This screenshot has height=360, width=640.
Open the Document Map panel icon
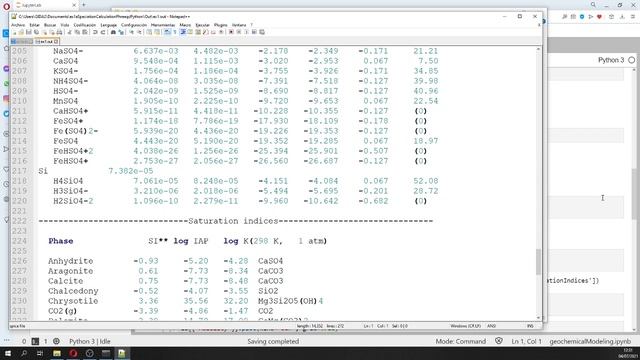198,32
